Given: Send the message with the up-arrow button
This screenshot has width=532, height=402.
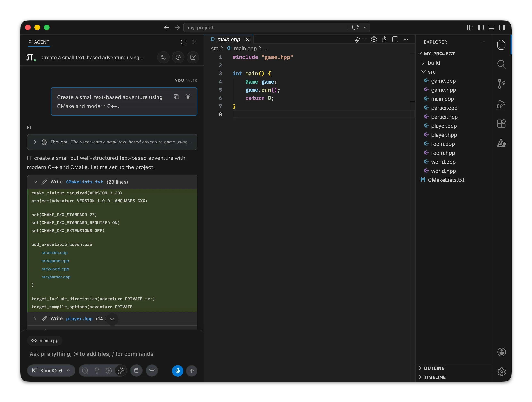Looking at the screenshot, I should [x=192, y=370].
